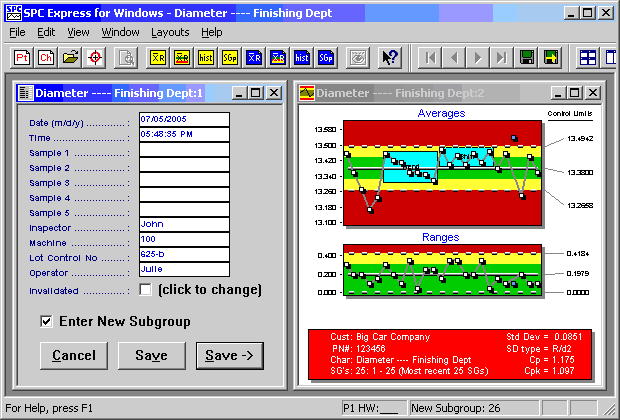Click the yellow hist chart icon

click(x=206, y=57)
